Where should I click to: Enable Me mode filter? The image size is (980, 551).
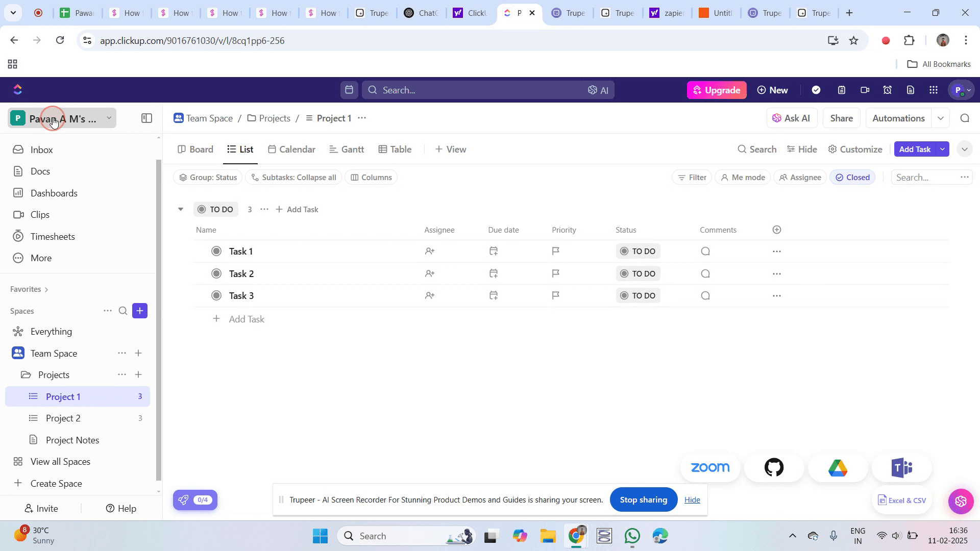pos(743,178)
